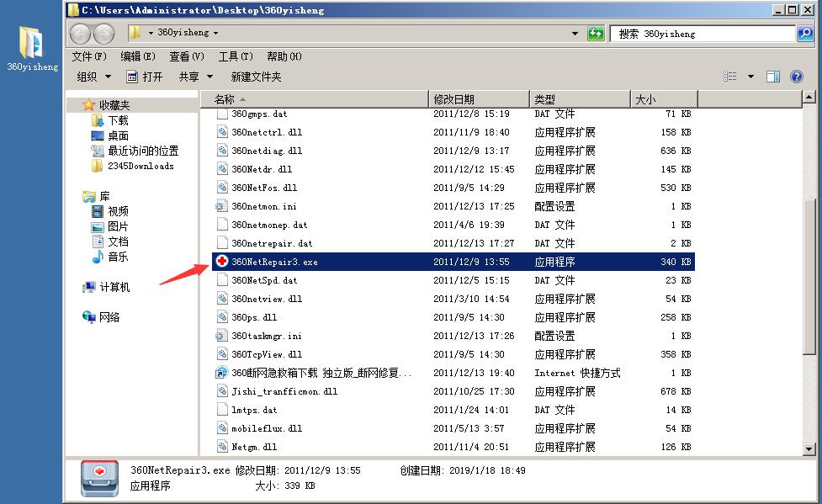822x504 pixels.
Task: Toggle the preview pane icon
Action: point(772,77)
